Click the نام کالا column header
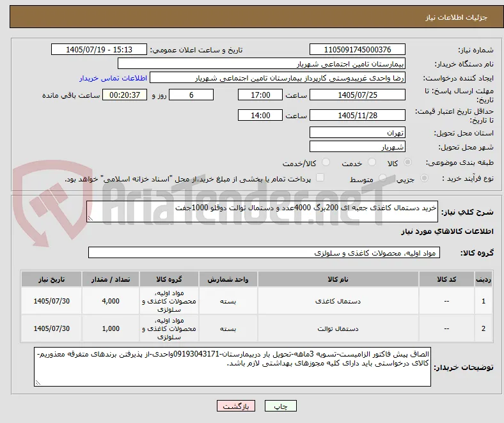The width and height of the screenshot is (504, 423). 338,279
